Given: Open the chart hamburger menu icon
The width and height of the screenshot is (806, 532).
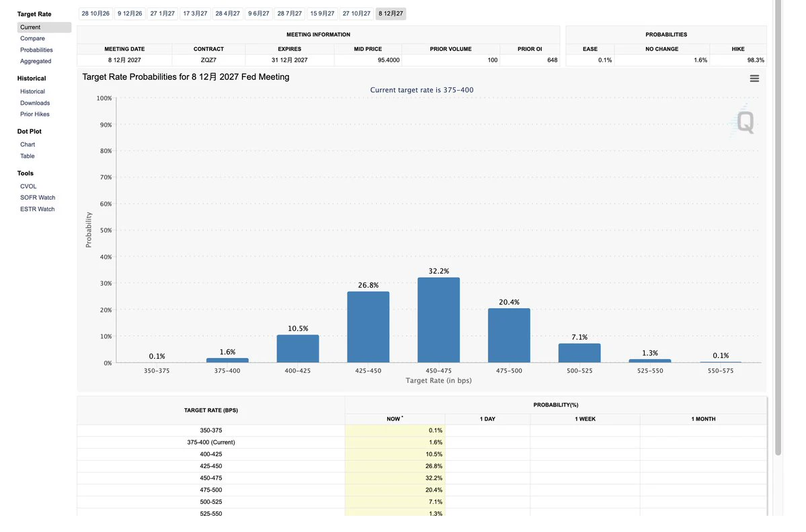Looking at the screenshot, I should coord(754,79).
